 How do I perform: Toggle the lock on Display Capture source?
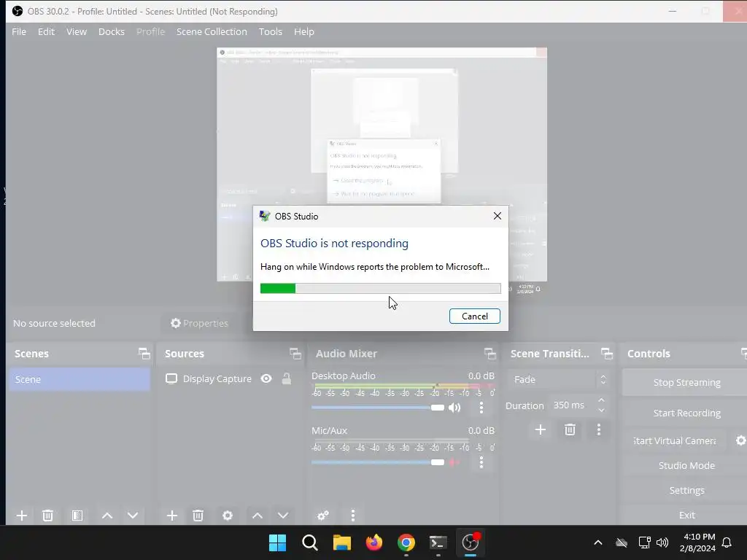(x=286, y=378)
